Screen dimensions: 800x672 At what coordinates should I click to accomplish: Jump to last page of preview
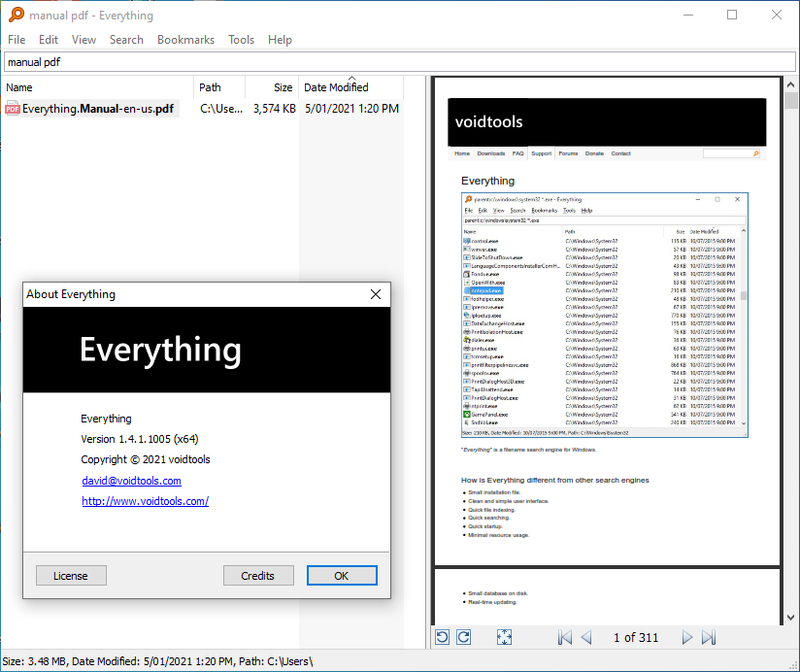coord(709,637)
